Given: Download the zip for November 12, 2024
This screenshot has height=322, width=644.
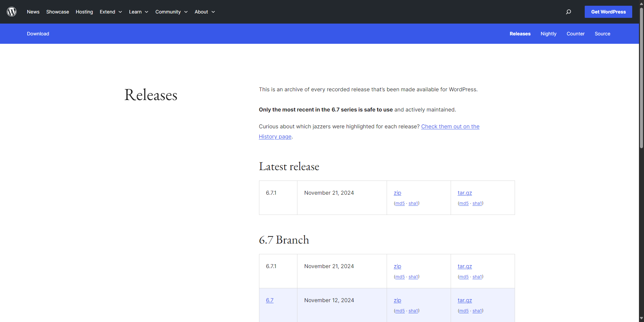Looking at the screenshot, I should (x=397, y=300).
